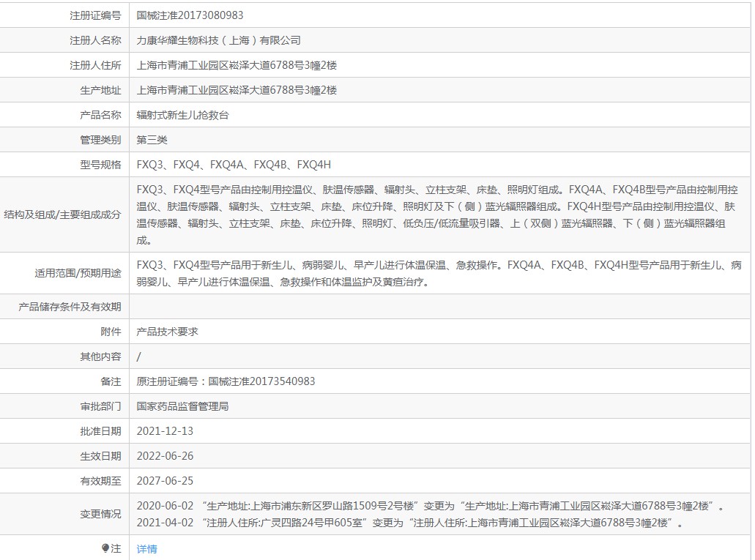This screenshot has height=560, width=755.
Task: Select the address in the 生产地址 row
Action: (x=237, y=90)
